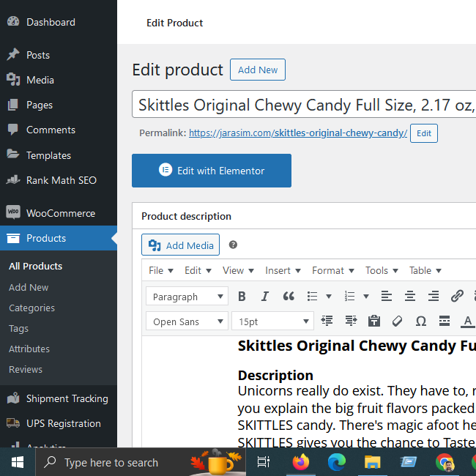The image size is (476, 476).
Task: Click into the product title field
Action: point(304,105)
